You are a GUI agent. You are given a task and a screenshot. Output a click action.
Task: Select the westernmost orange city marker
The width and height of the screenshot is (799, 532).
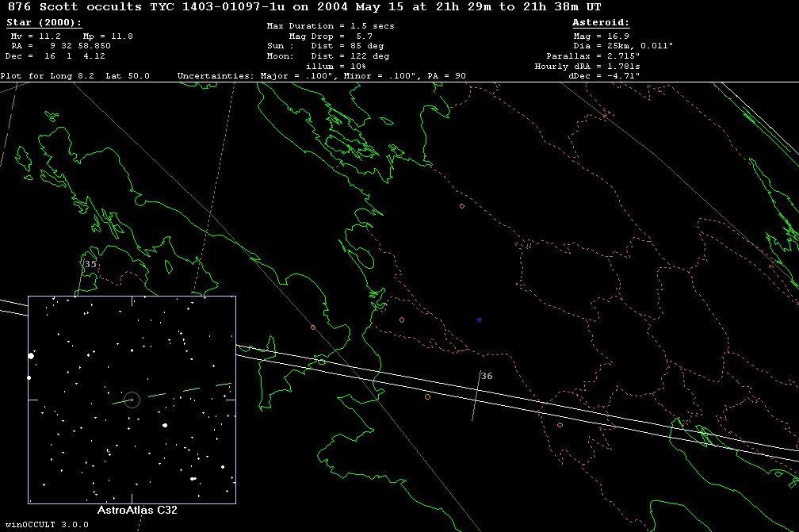pos(313,327)
